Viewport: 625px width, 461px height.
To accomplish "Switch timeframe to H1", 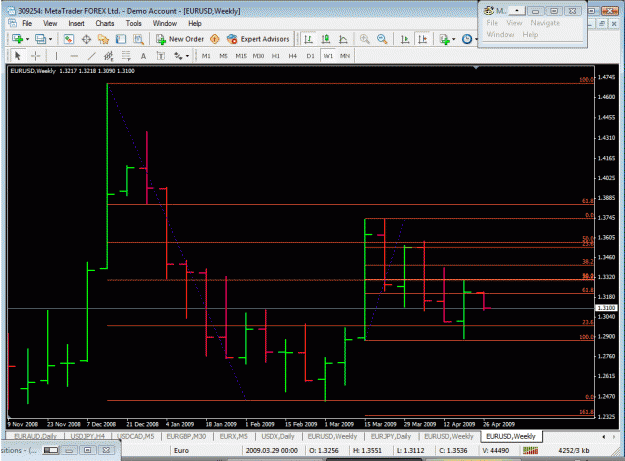I will tap(275, 56).
